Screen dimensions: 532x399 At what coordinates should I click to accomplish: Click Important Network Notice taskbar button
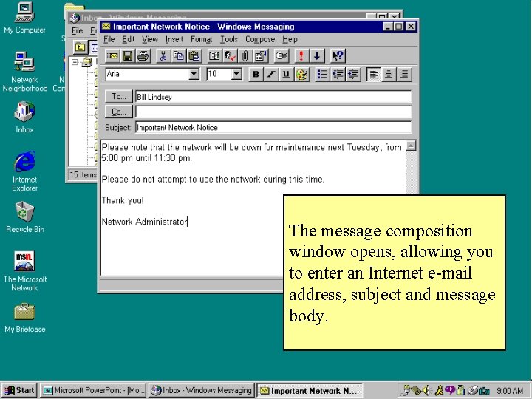tap(310, 391)
